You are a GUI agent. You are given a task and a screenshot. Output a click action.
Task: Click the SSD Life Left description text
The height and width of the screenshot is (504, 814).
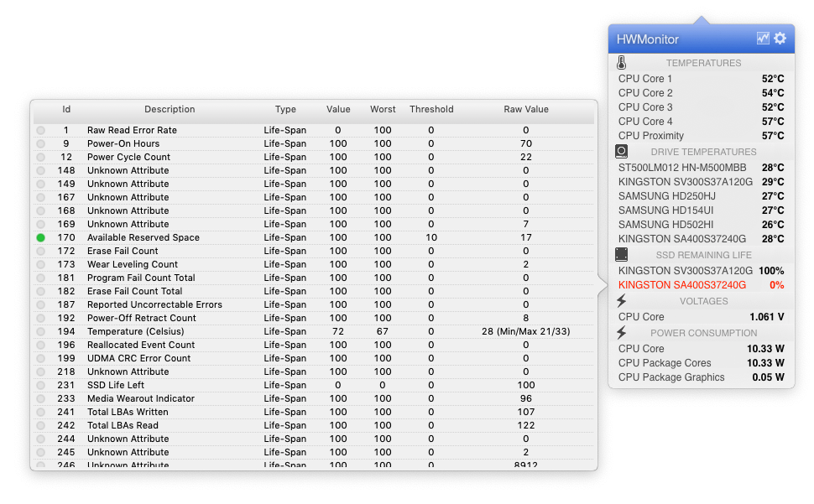[116, 385]
